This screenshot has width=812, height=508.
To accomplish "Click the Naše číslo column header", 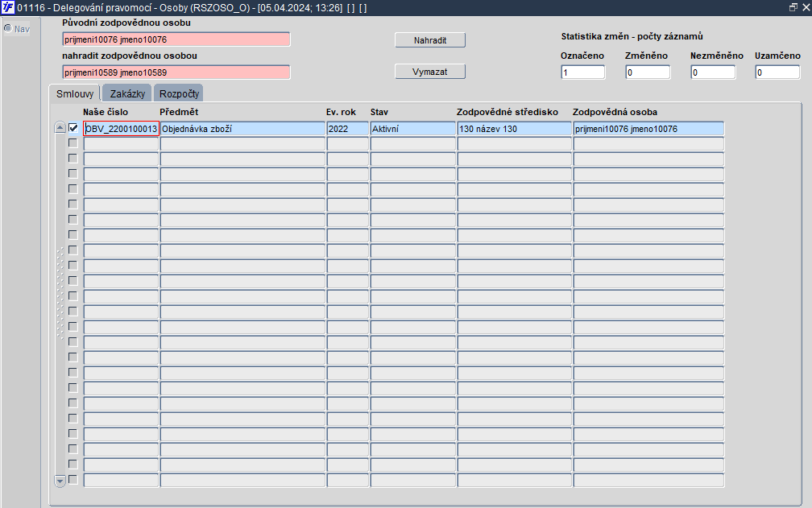I will tap(106, 112).
